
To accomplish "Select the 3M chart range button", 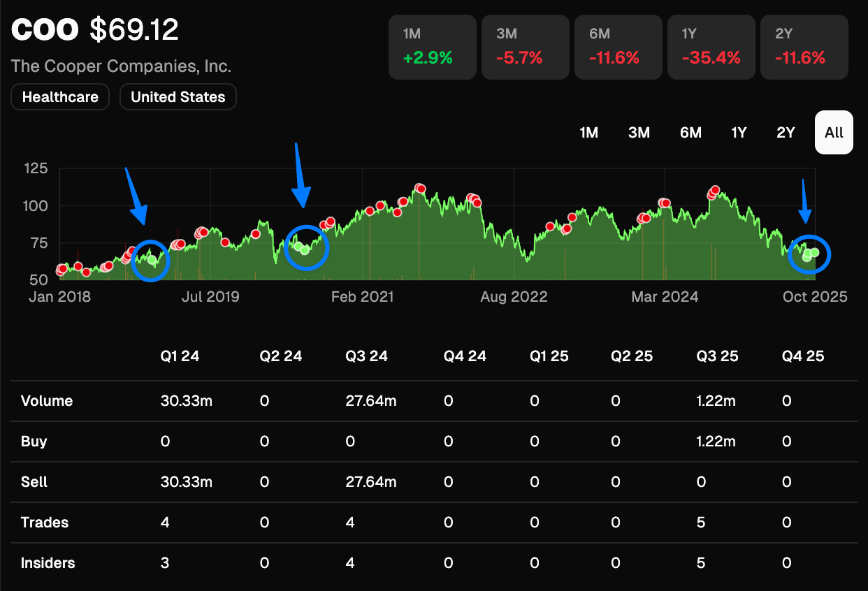I will pyautogui.click(x=639, y=133).
